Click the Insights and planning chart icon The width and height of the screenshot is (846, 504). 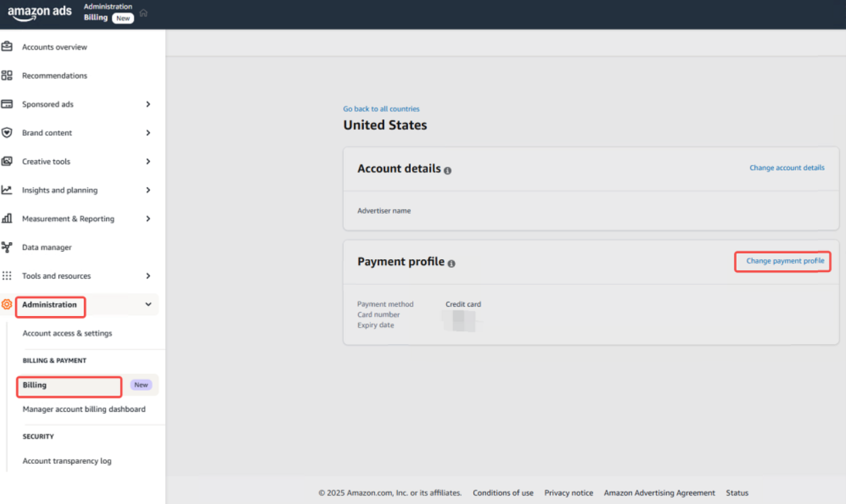[x=7, y=190]
